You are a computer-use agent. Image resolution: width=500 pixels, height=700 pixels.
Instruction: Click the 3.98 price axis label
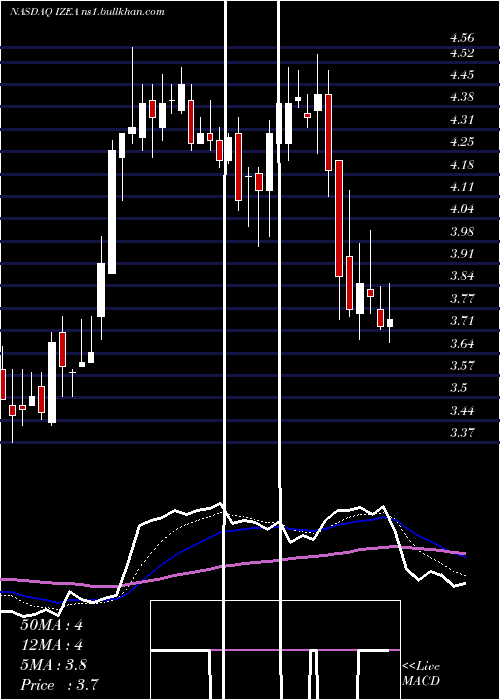[x=462, y=232]
